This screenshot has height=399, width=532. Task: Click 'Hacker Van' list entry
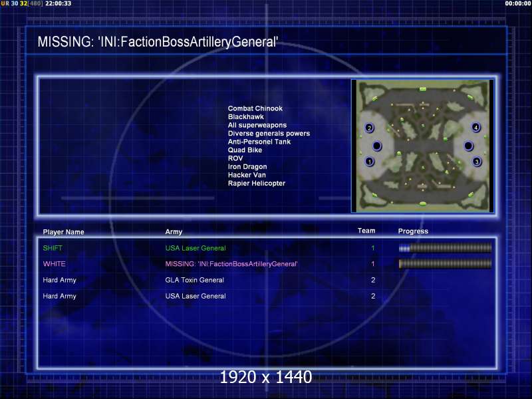coord(247,175)
